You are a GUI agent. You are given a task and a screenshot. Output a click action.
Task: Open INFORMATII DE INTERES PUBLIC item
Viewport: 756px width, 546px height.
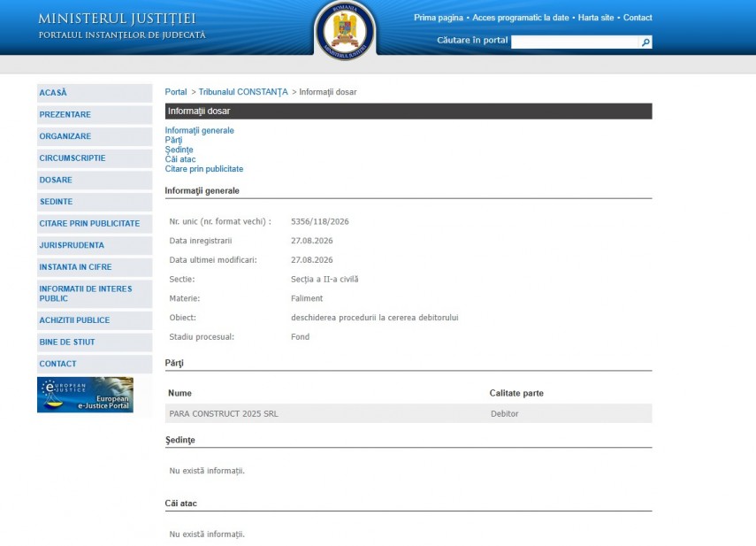coord(95,293)
